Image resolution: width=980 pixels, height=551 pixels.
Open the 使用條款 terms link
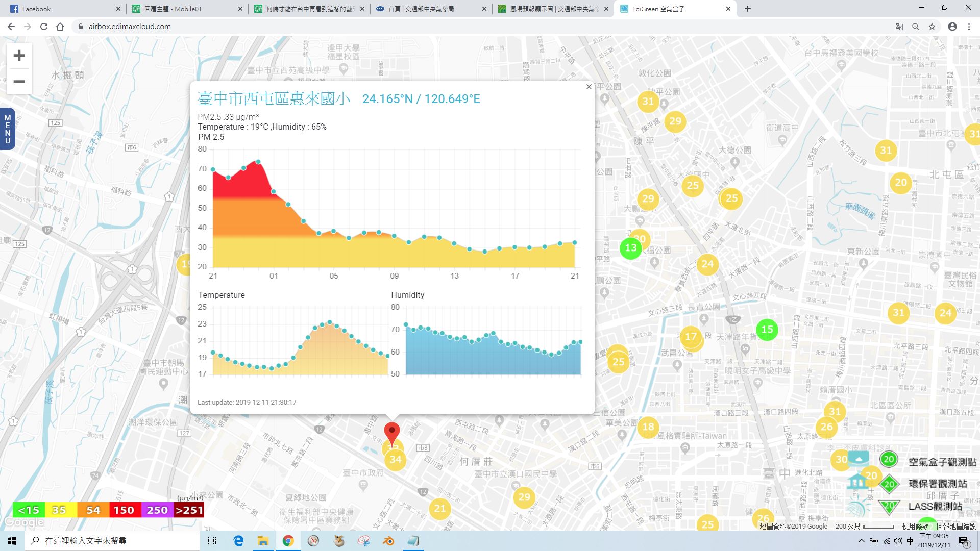(x=916, y=527)
